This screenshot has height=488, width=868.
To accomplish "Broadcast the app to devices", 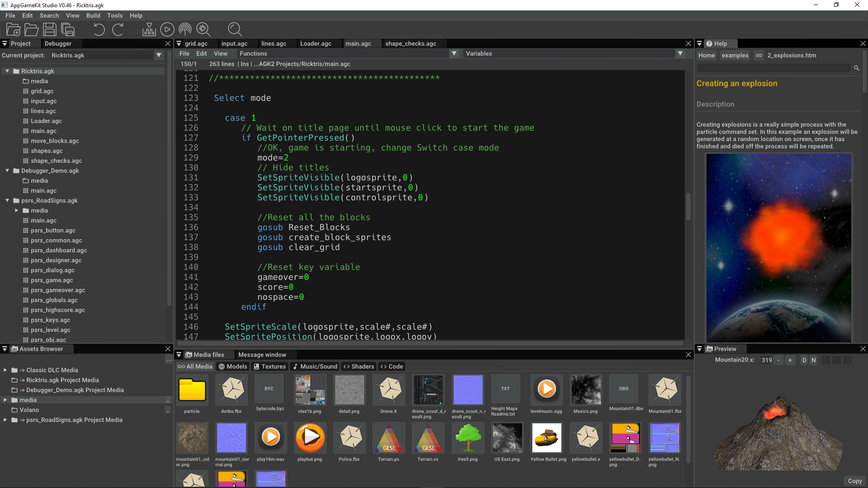I will (x=185, y=29).
